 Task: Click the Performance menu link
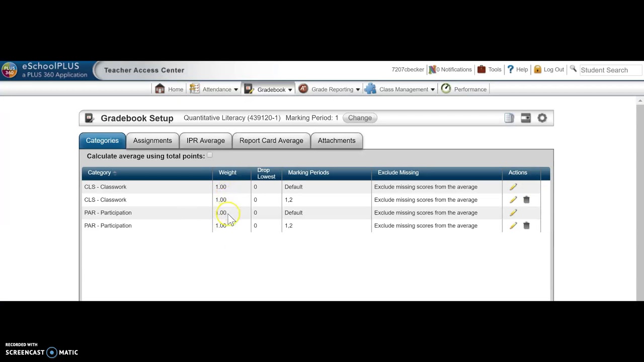coord(470,89)
